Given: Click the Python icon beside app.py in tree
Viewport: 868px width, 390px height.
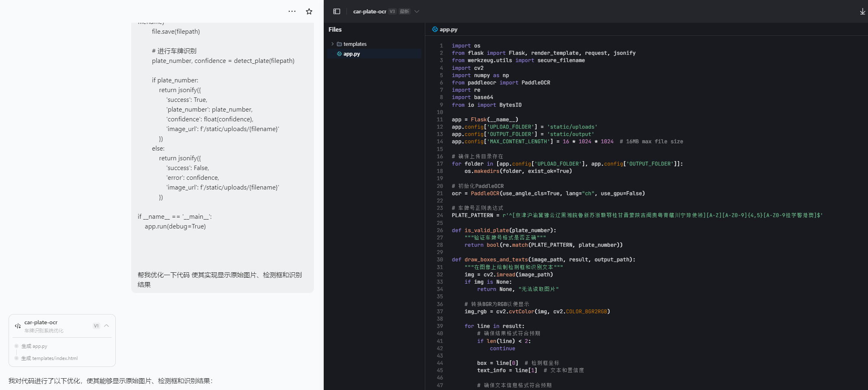Looking at the screenshot, I should [x=339, y=54].
